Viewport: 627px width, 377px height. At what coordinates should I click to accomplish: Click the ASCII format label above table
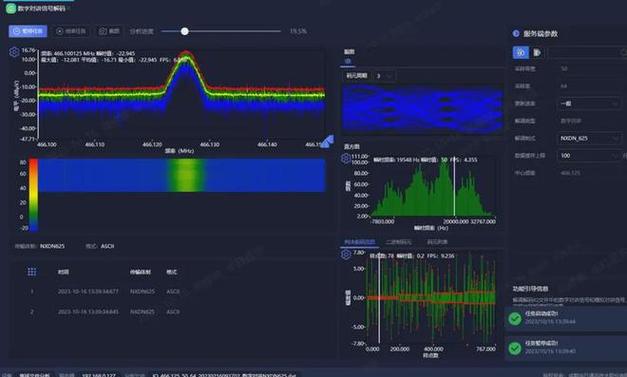[x=107, y=246]
